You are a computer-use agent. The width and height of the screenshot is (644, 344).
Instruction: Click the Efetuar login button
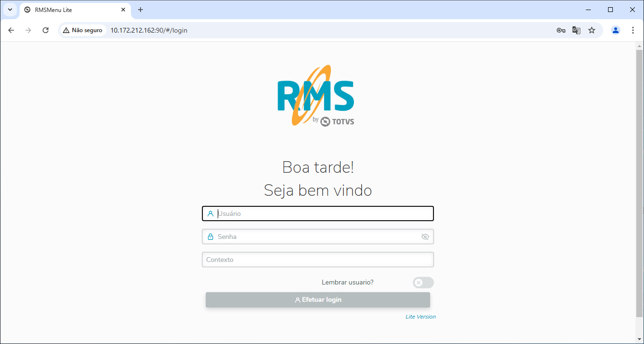tap(318, 300)
